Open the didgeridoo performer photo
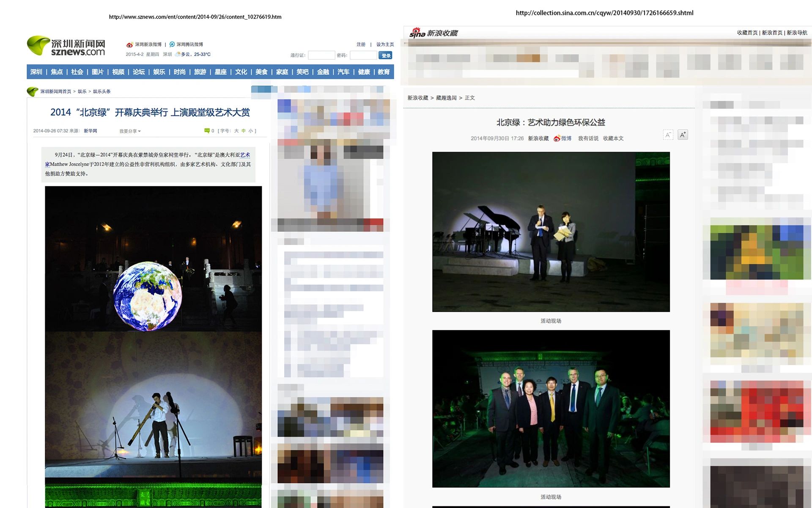 [153, 404]
